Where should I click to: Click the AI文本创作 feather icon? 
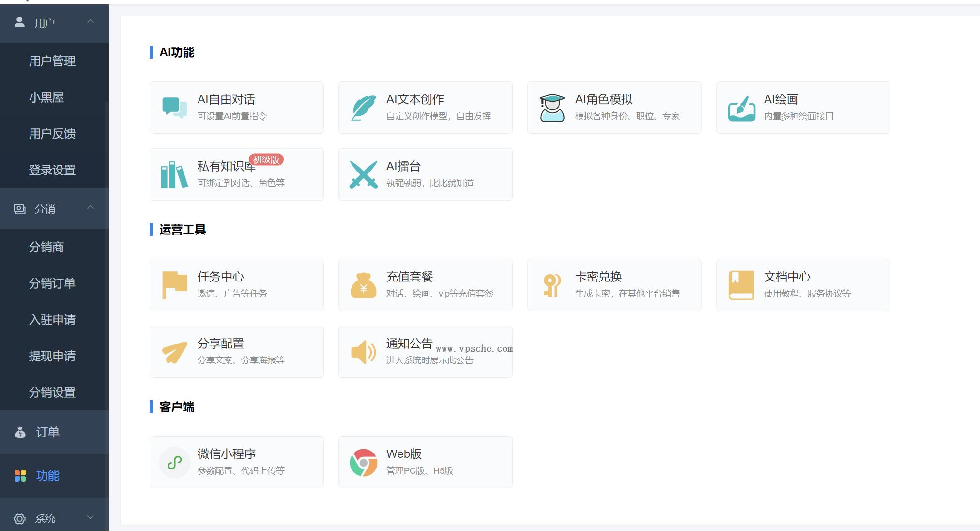tap(364, 108)
